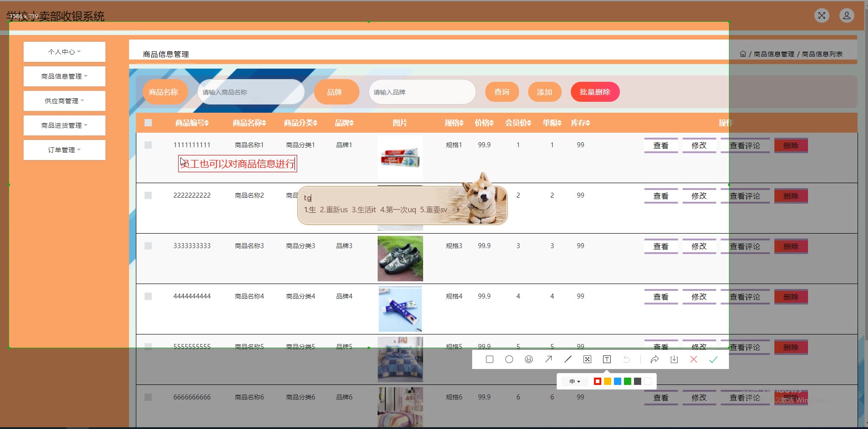Select the pencil draw tool
Viewport: 868px width, 429px height.
pos(568,359)
